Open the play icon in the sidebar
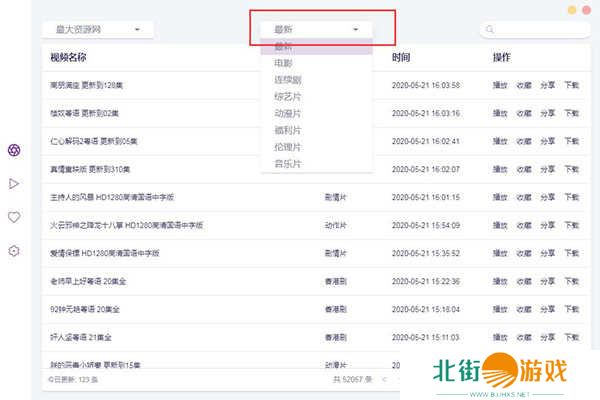600x400 pixels. pos(14,183)
